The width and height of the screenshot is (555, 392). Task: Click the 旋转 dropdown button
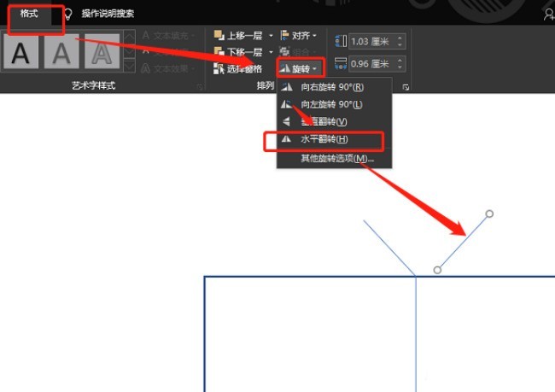(x=301, y=68)
